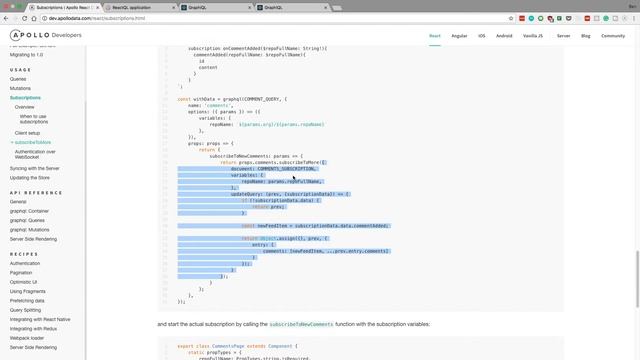This screenshot has width=640, height=360.
Task: View site information icon beside the URL
Action: [x=44, y=18]
